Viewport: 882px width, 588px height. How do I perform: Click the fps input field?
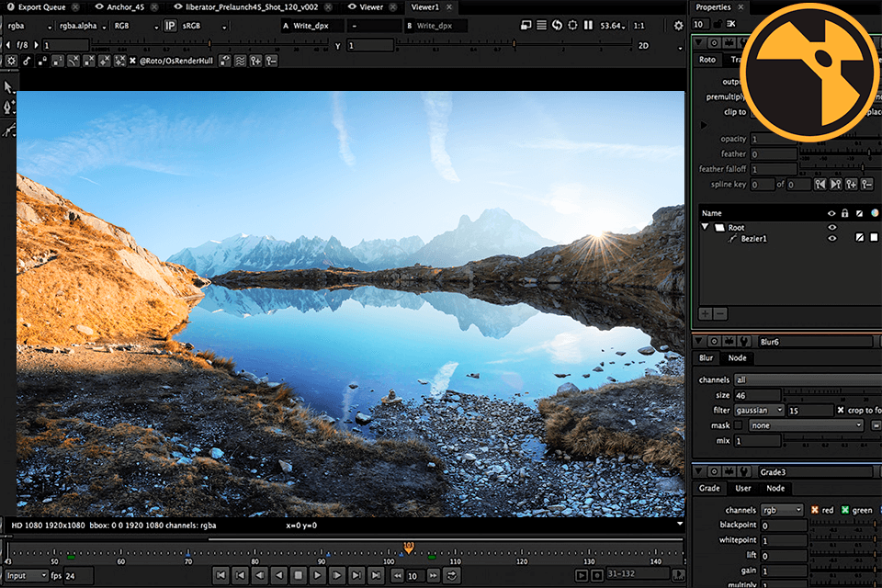coord(79,576)
